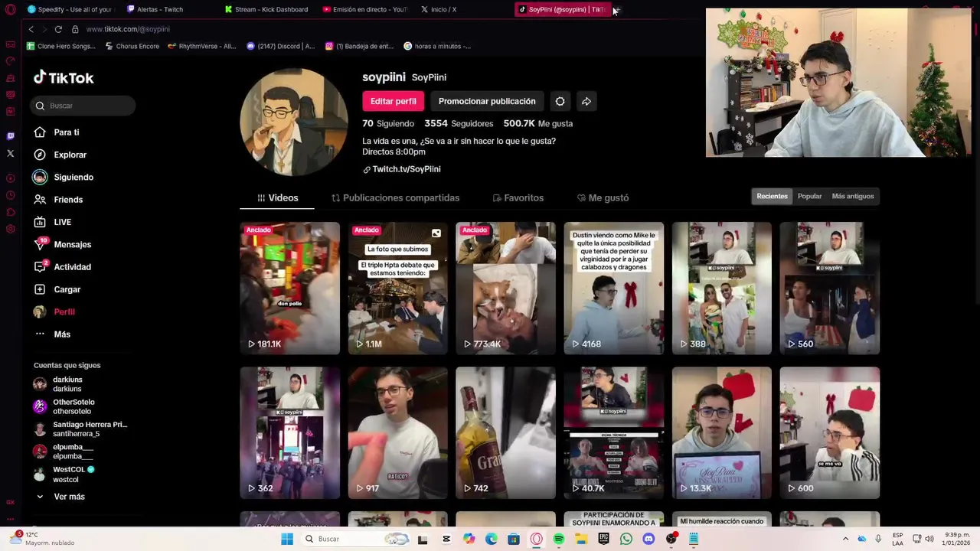Sort videos by Más antiguos

(x=853, y=197)
